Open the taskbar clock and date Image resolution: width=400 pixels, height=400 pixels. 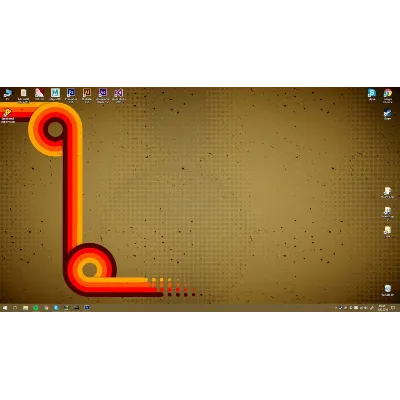(x=382, y=308)
